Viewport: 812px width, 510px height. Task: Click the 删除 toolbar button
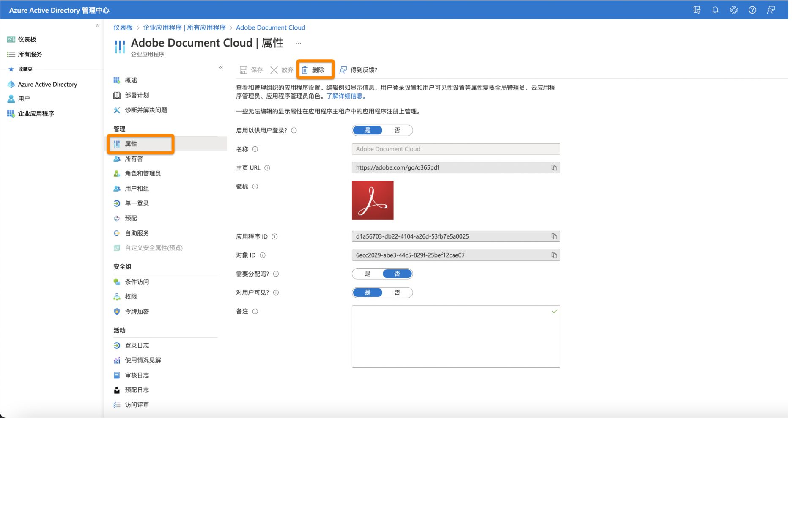click(313, 70)
